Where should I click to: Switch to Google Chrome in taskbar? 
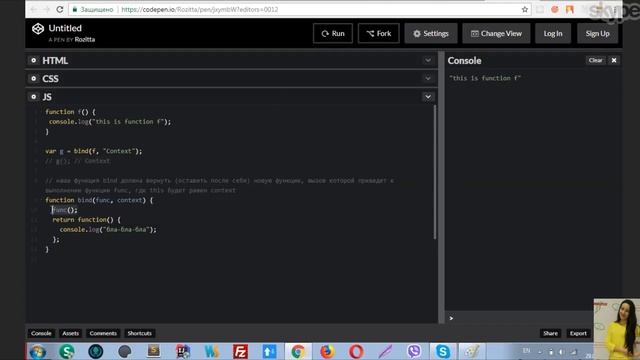coord(298,351)
